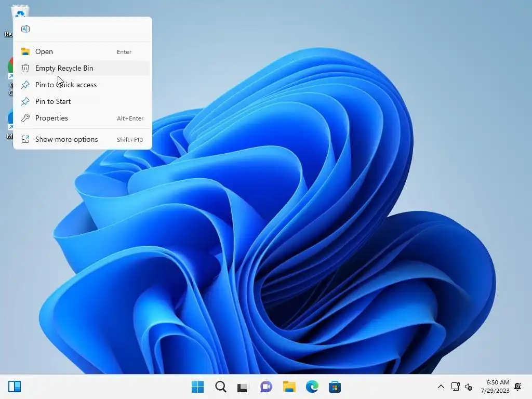Click the network status tray icon
Viewport: 532px width, 399px height.
tap(455, 387)
